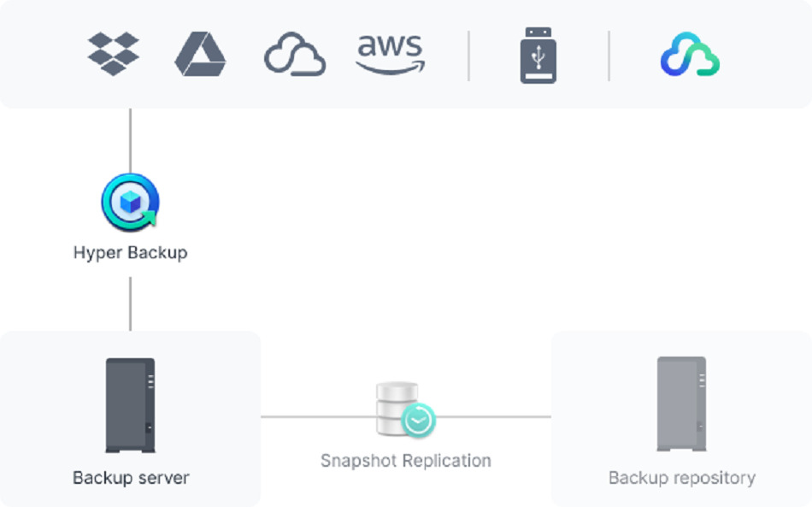Click the Backup repository text label
Screen dimensions: 812x507
(681, 477)
